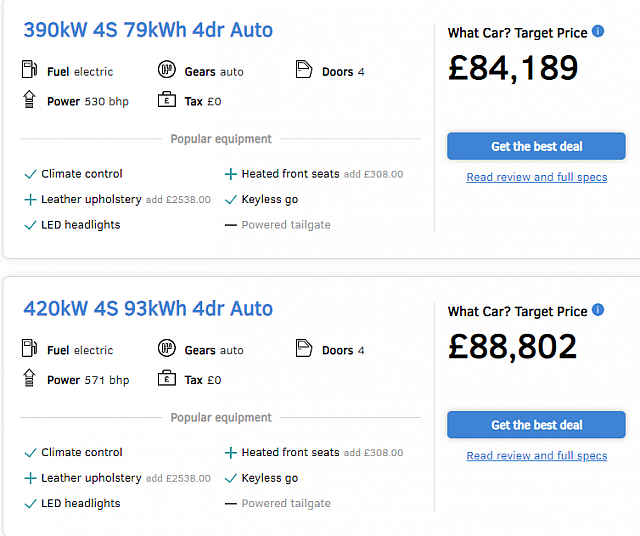Click the £88,802 target price figure
The height and width of the screenshot is (536, 640).
click(513, 347)
